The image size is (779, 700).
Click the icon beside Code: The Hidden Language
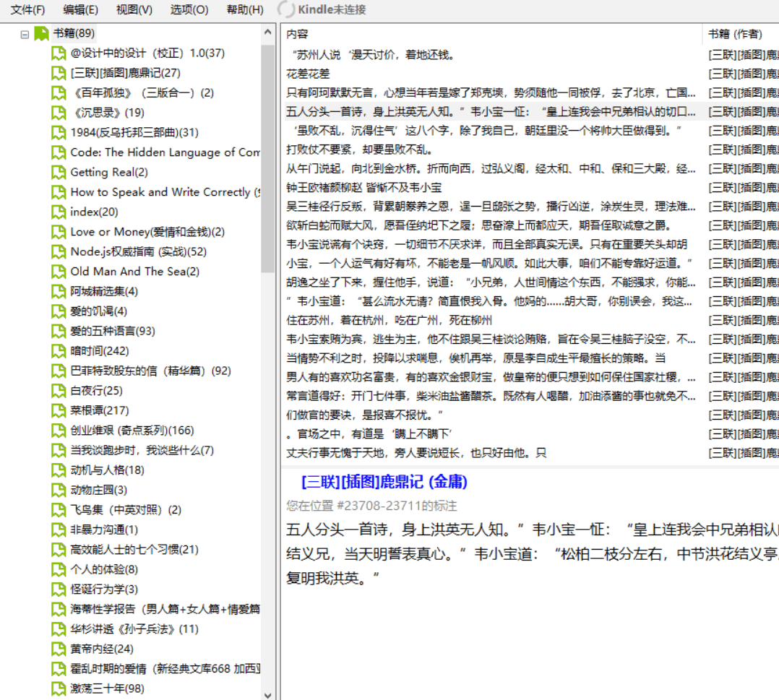[x=59, y=152]
